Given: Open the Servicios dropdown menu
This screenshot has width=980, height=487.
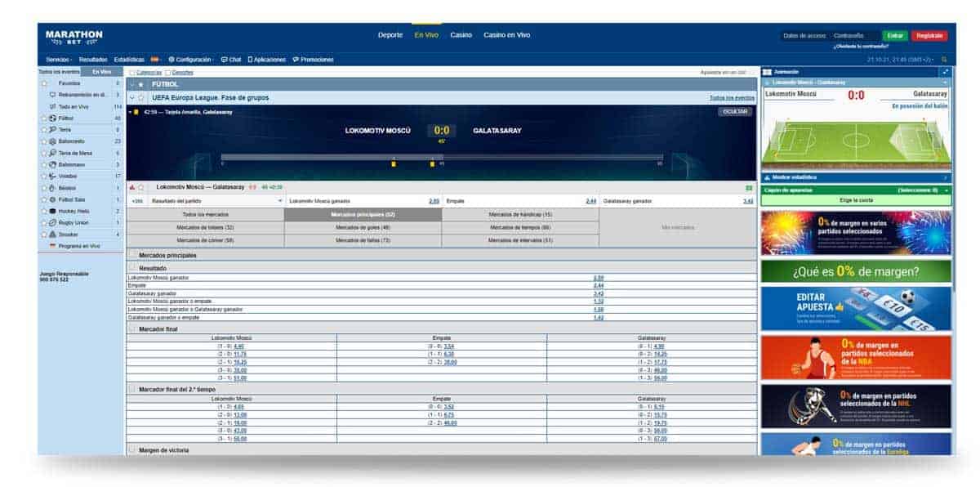Looking at the screenshot, I should [59, 60].
